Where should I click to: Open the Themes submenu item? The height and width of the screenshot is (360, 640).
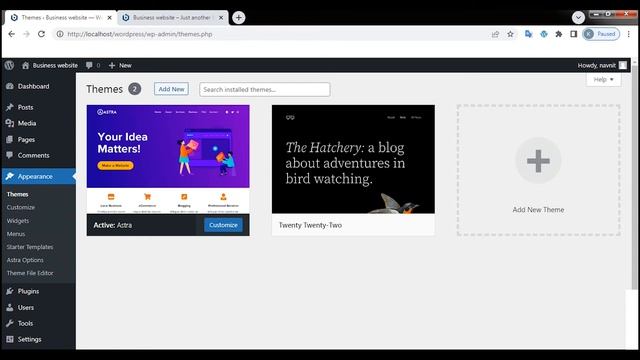pos(18,194)
